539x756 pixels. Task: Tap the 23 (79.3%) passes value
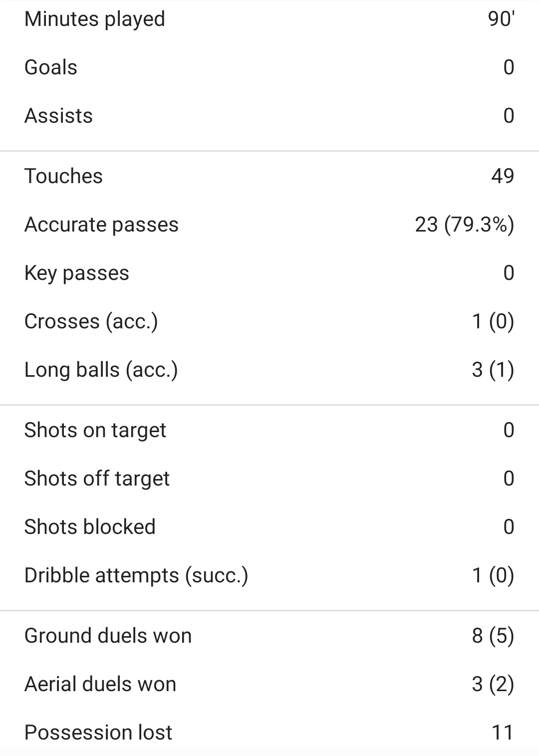click(x=464, y=225)
